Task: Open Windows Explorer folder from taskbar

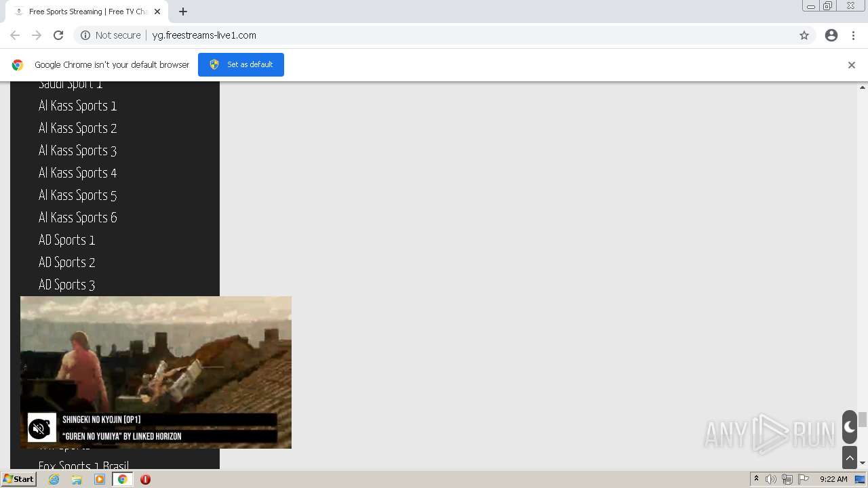Action: [77, 479]
